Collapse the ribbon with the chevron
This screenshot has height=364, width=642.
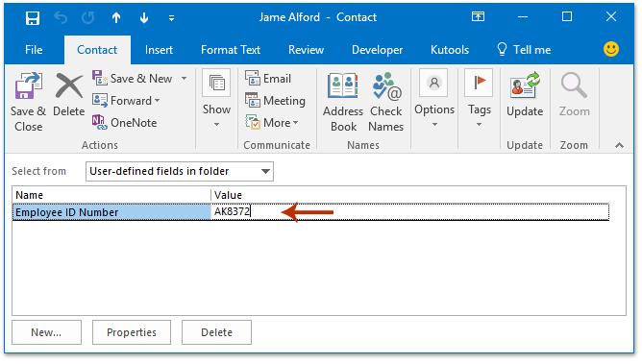tap(620, 145)
